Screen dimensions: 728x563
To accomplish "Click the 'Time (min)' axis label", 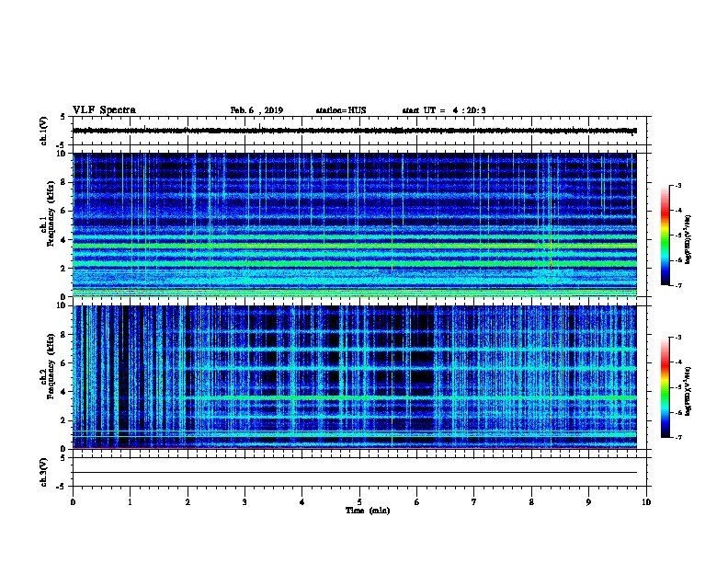I will 368,511.
